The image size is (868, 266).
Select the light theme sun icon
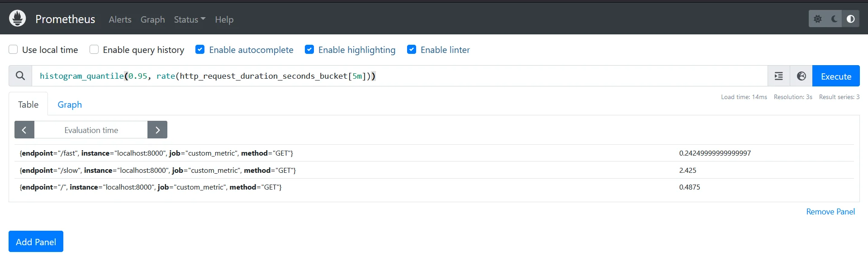817,19
